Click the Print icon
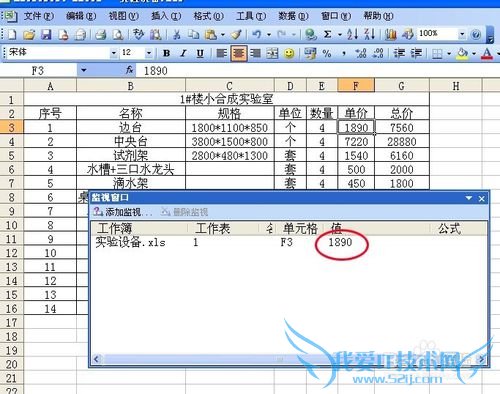The image size is (500, 394). (100, 34)
